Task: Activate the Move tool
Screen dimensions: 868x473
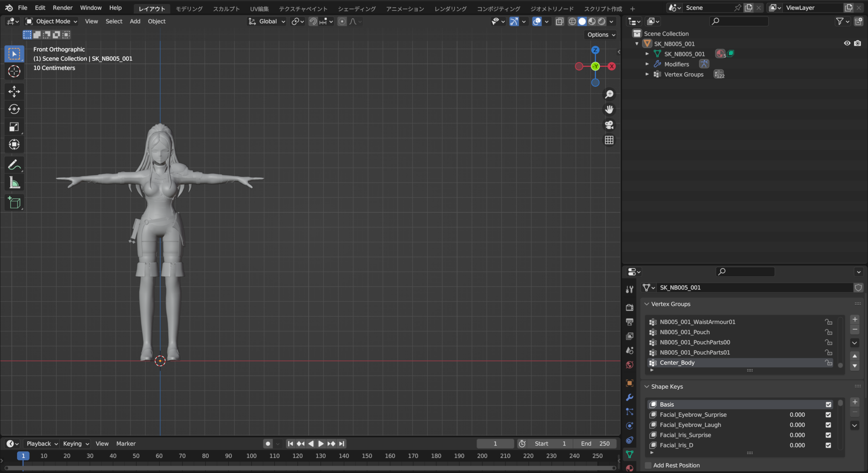Action: point(14,91)
